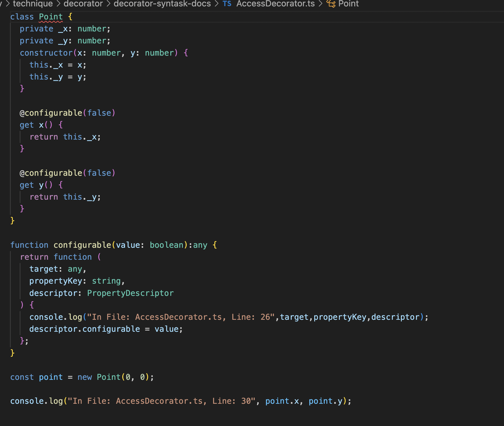This screenshot has height=426, width=504.
Task: Click 'point.y' argument in last line
Action: pyautogui.click(x=325, y=401)
